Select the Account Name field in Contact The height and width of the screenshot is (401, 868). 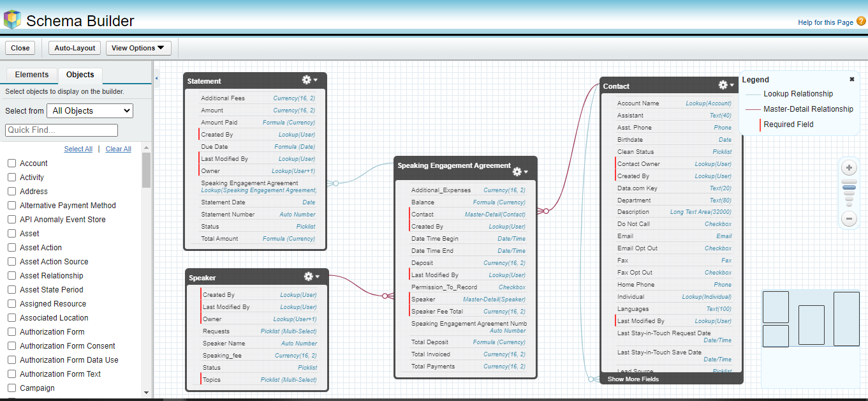click(x=674, y=103)
